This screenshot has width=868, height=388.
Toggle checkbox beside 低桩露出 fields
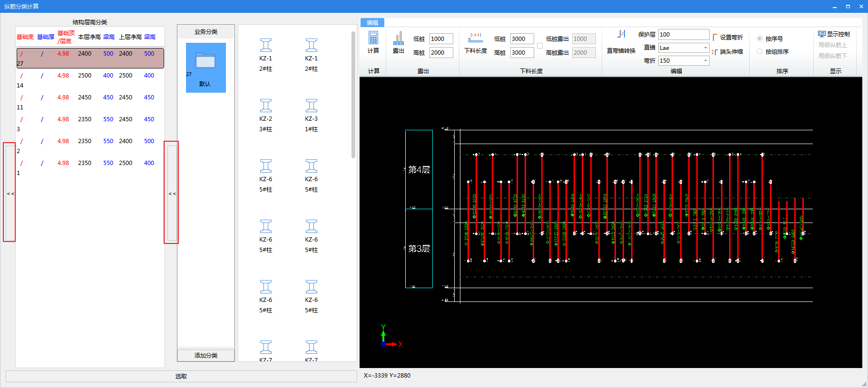click(x=540, y=46)
